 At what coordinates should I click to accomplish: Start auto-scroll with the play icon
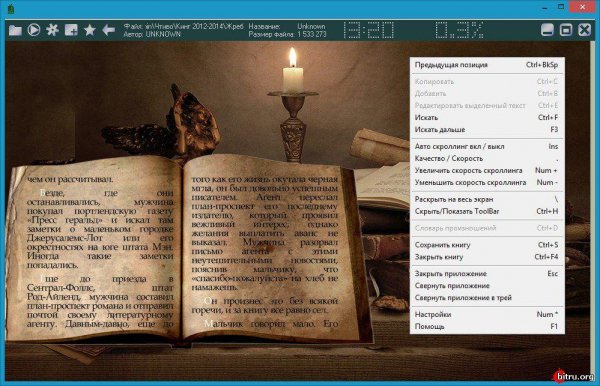coord(34,30)
